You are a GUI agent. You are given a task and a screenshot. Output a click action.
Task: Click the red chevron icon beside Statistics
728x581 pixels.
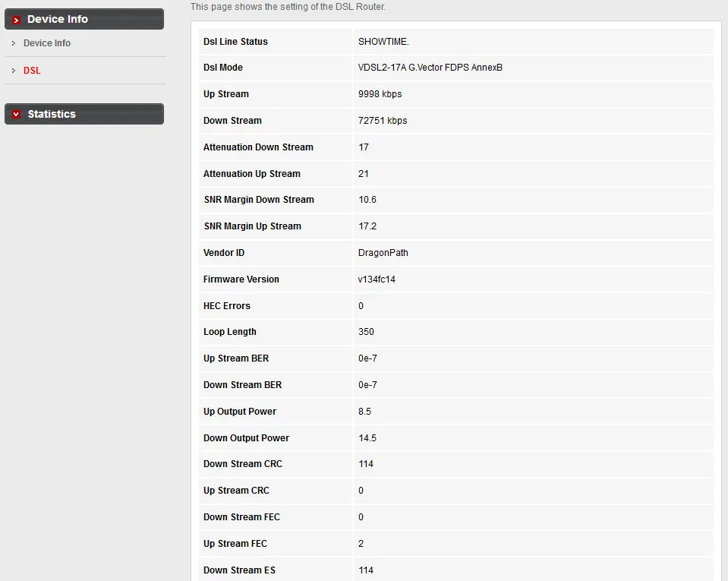click(16, 115)
